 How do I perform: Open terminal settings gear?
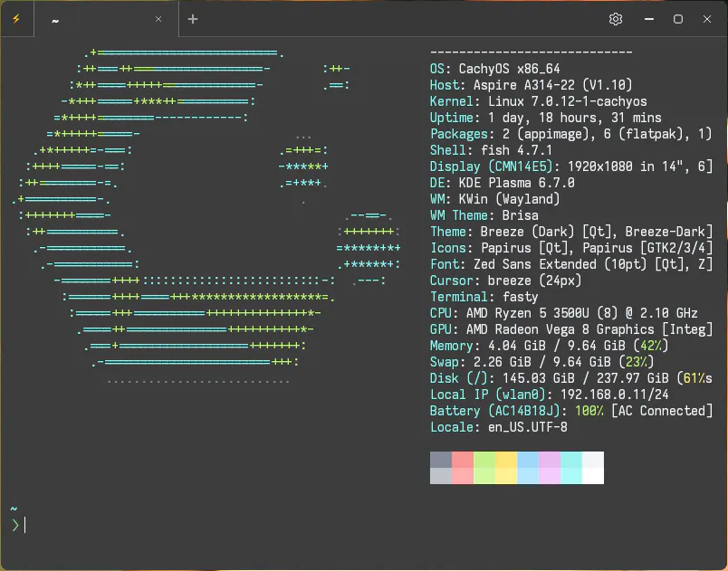tap(616, 19)
